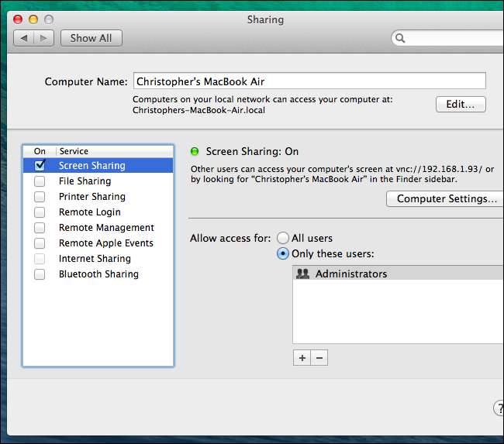Click the plus button to add user
504x444 pixels.
(302, 357)
